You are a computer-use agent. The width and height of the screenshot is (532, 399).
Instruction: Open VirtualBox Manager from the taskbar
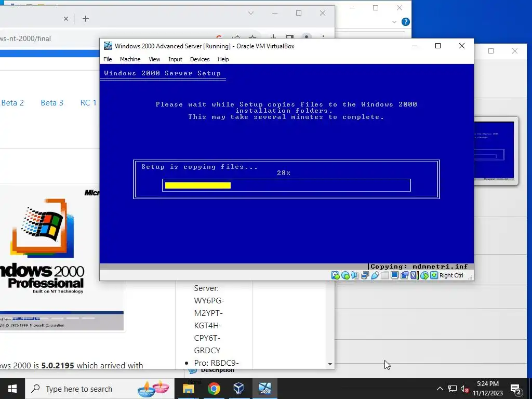click(239, 389)
